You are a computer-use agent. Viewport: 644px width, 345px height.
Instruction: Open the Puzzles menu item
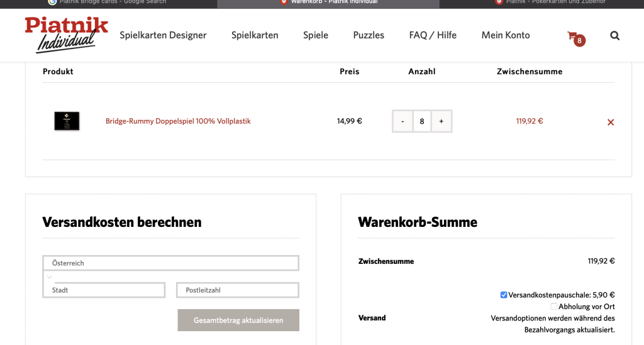click(369, 35)
